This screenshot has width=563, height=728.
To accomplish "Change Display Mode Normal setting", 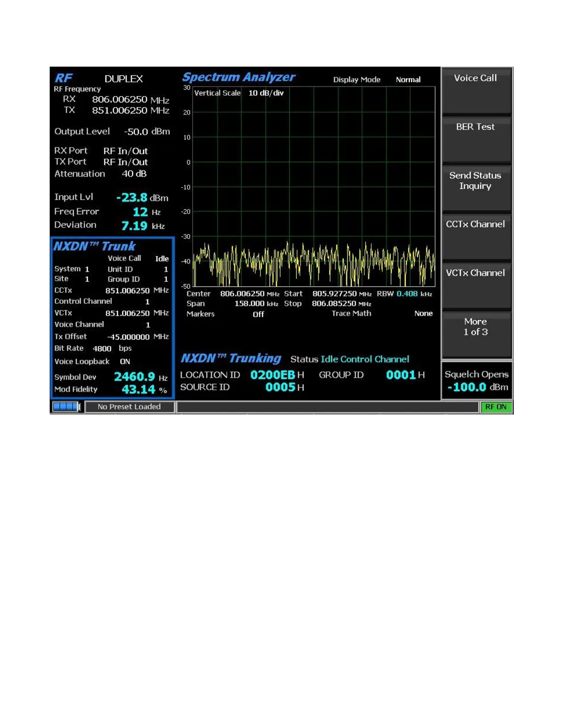I will click(408, 80).
